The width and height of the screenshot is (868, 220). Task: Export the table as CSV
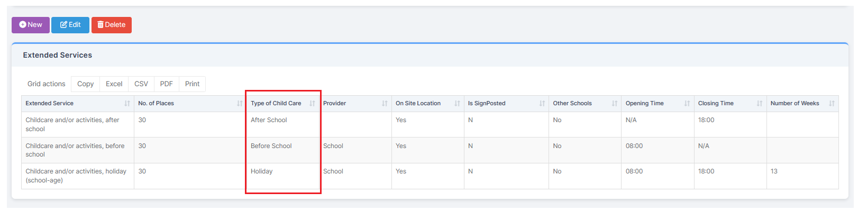click(141, 84)
